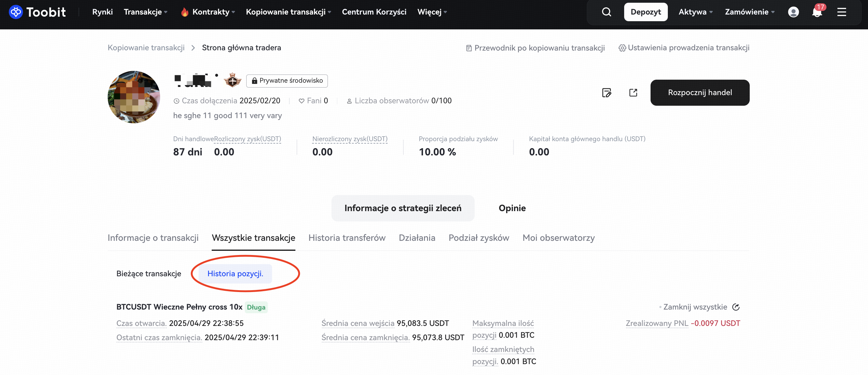Click share icon next to Zamknij wszystkie

tap(736, 307)
